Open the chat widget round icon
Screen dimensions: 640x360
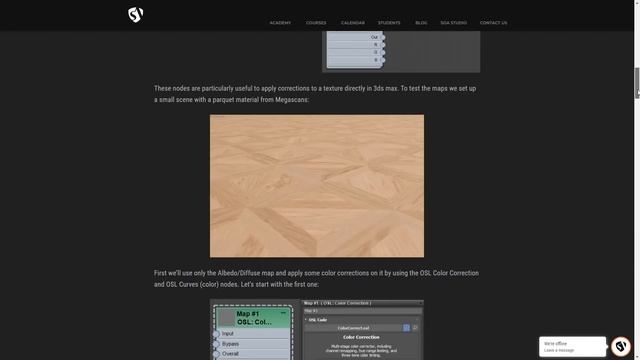click(x=621, y=347)
